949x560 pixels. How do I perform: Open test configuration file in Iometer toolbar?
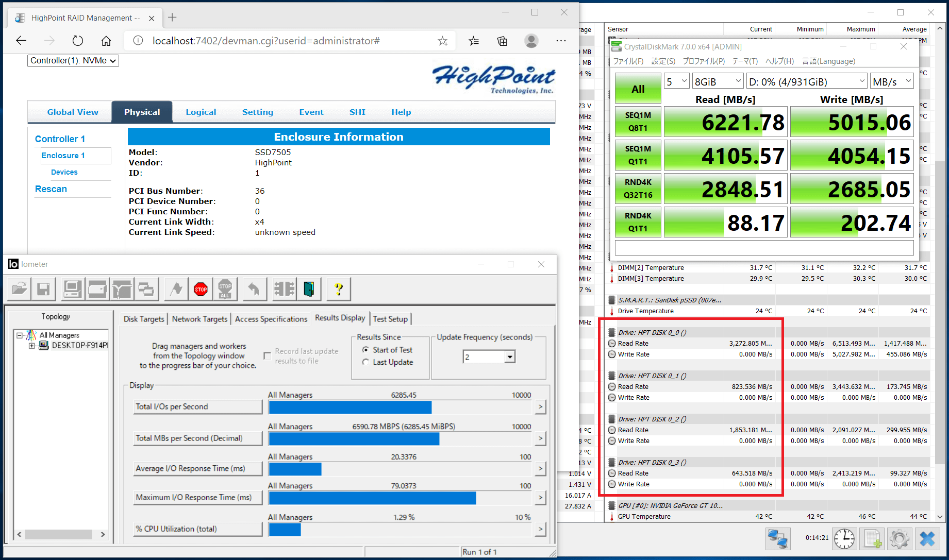19,289
